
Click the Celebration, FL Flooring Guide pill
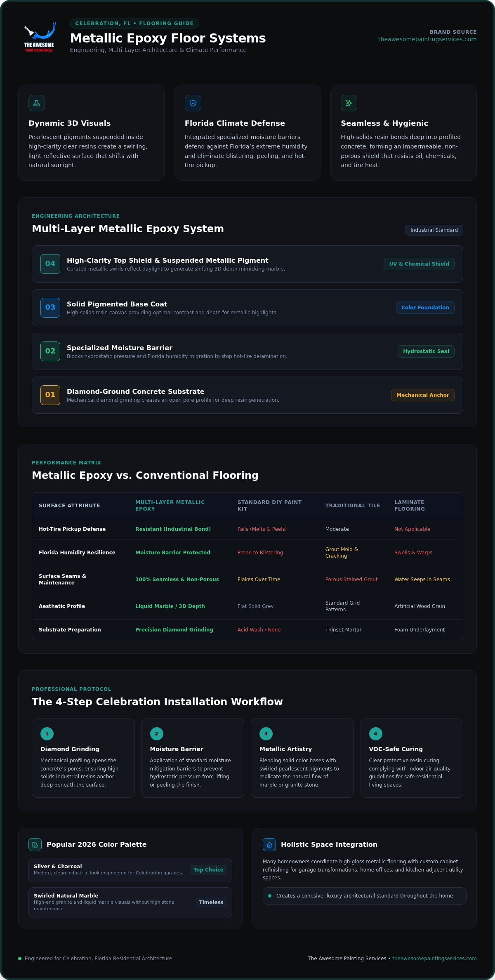tap(134, 24)
